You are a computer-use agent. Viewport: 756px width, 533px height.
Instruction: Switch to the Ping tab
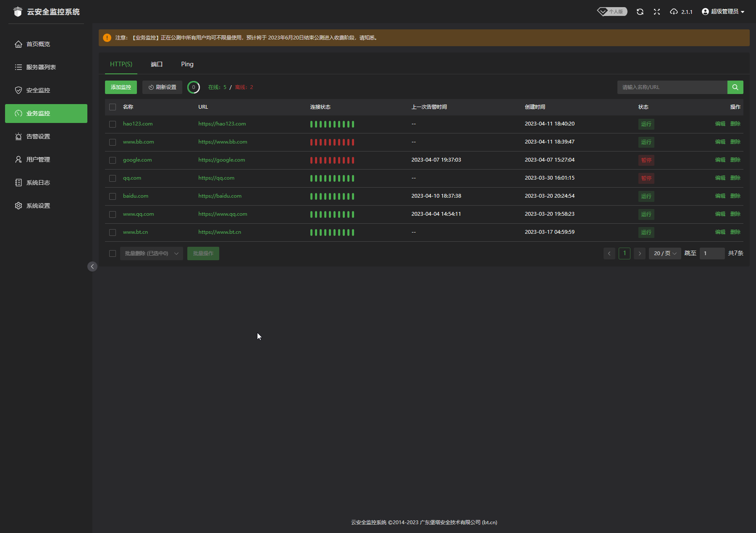click(x=187, y=64)
